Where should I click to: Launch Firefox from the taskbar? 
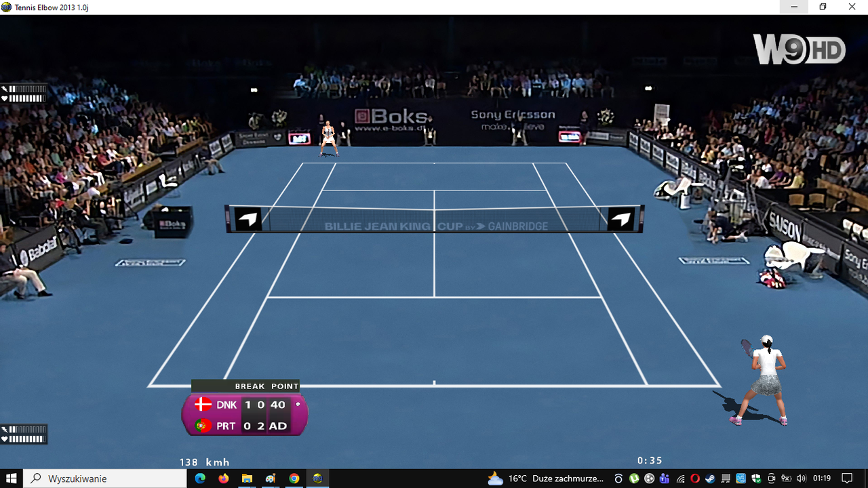(x=224, y=479)
